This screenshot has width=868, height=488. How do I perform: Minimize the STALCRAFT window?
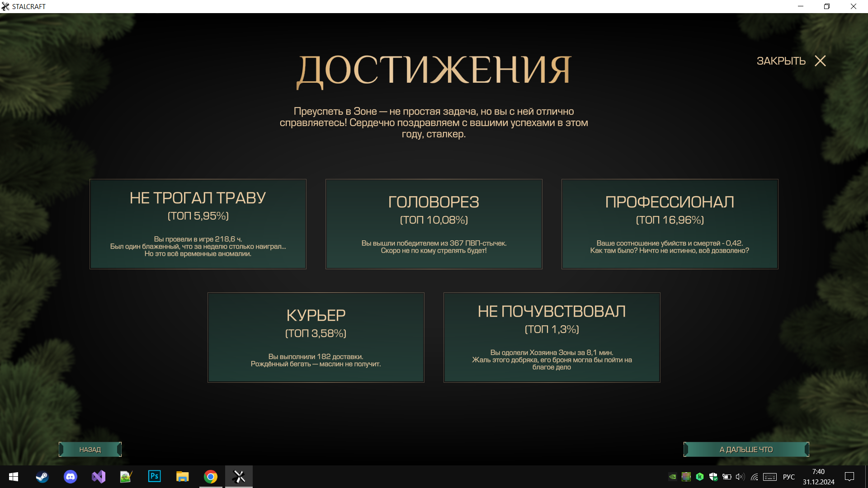801,6
